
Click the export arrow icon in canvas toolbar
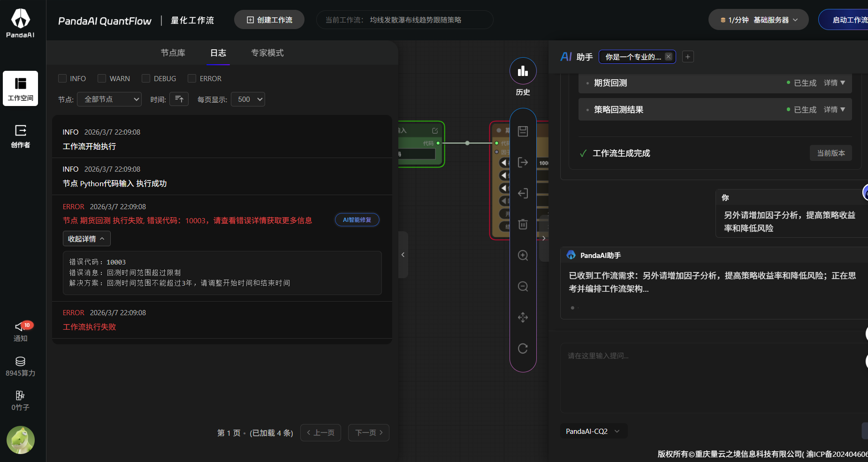(x=523, y=162)
